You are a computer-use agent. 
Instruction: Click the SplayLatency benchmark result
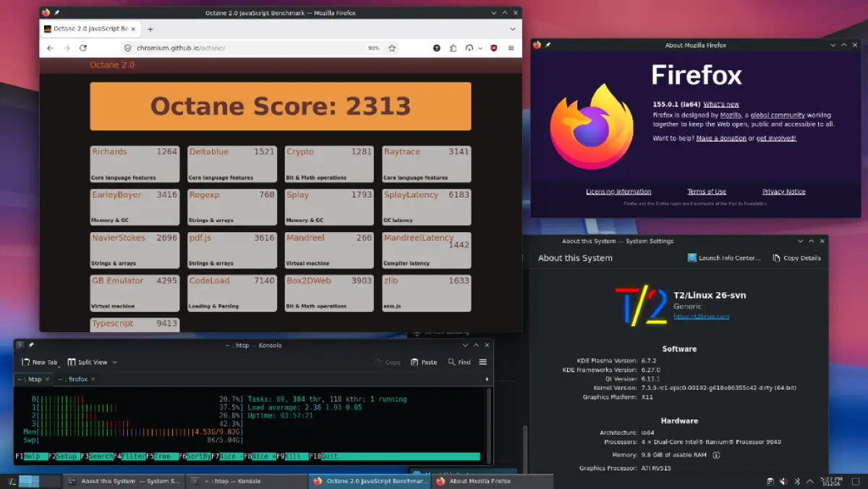tap(427, 207)
